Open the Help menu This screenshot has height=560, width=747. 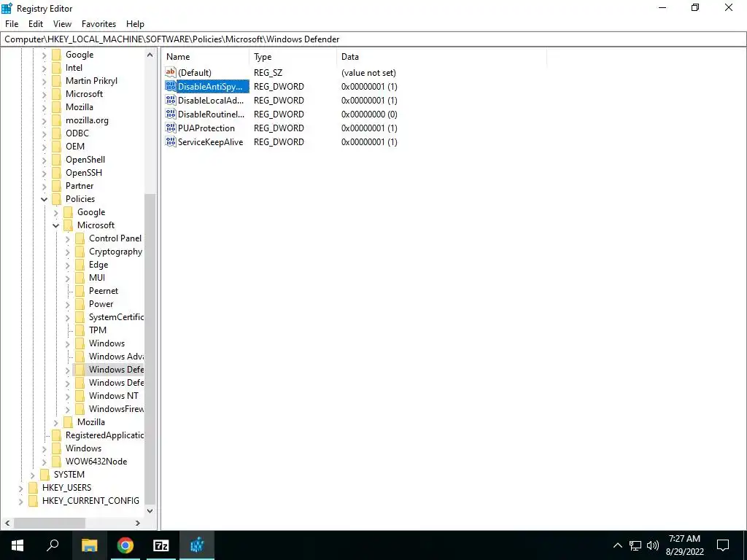click(x=135, y=24)
